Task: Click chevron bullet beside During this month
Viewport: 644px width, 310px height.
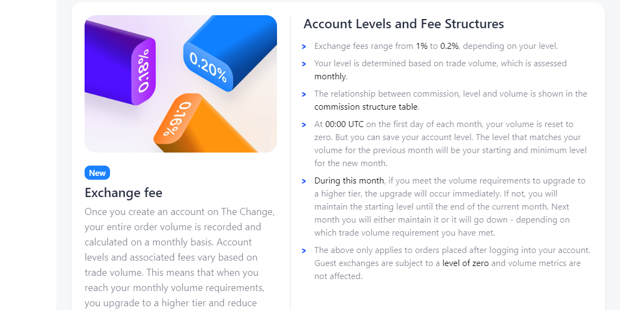Action: [304, 181]
